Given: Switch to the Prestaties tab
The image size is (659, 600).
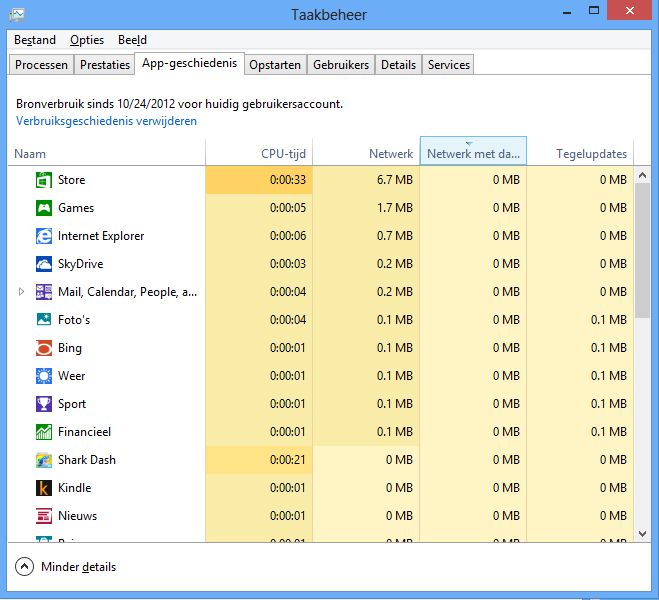Looking at the screenshot, I should click(x=105, y=65).
